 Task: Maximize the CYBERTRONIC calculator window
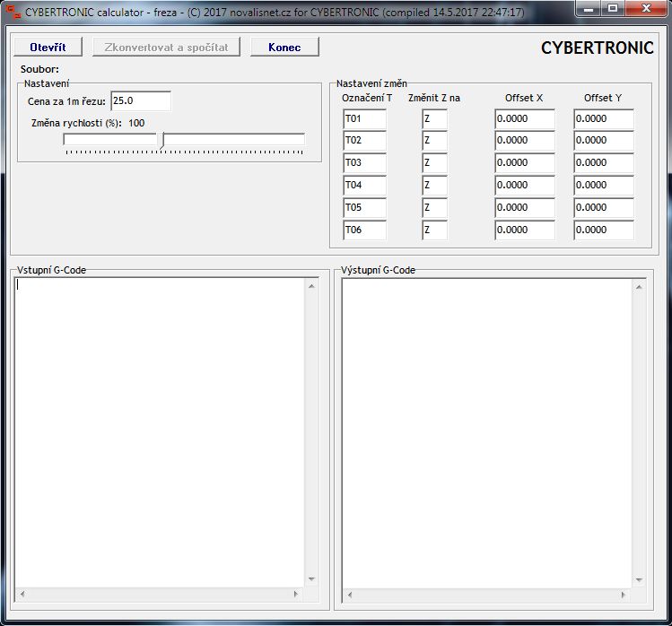[x=613, y=9]
